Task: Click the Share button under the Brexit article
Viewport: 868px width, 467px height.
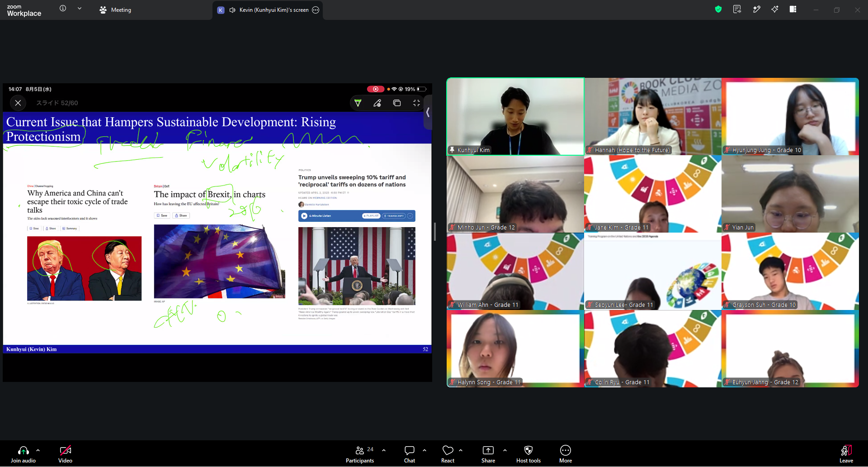Action: point(181,215)
